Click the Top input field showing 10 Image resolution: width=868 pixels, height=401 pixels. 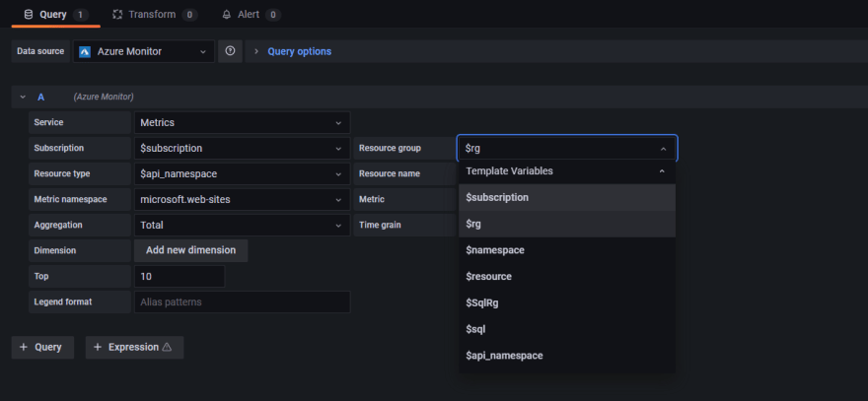pyautogui.click(x=180, y=276)
